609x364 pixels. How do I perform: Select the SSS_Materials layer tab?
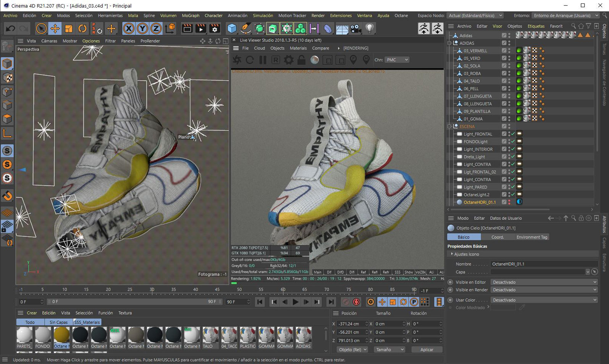pos(87,322)
